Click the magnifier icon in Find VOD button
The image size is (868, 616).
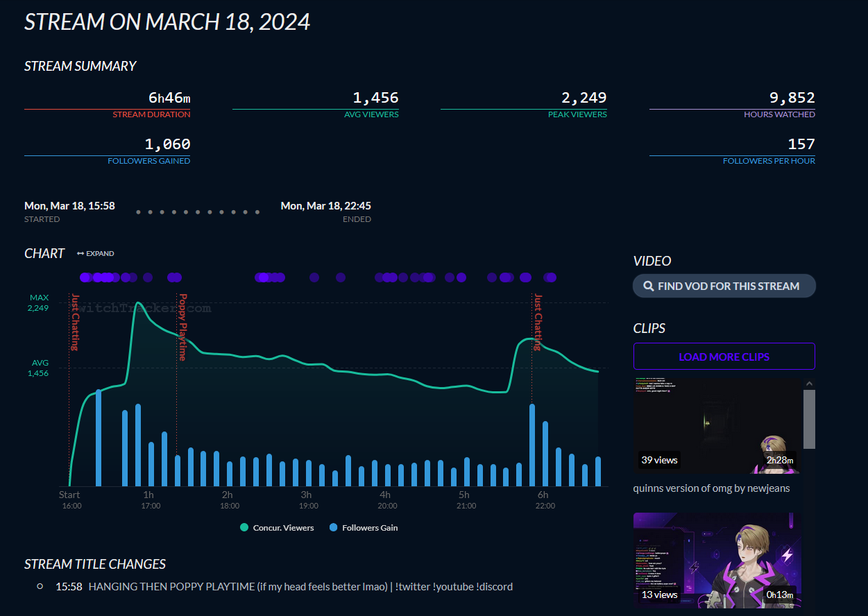pos(648,286)
